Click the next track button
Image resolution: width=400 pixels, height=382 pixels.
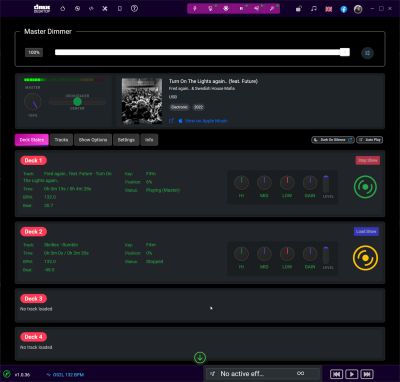pyautogui.click(x=367, y=374)
